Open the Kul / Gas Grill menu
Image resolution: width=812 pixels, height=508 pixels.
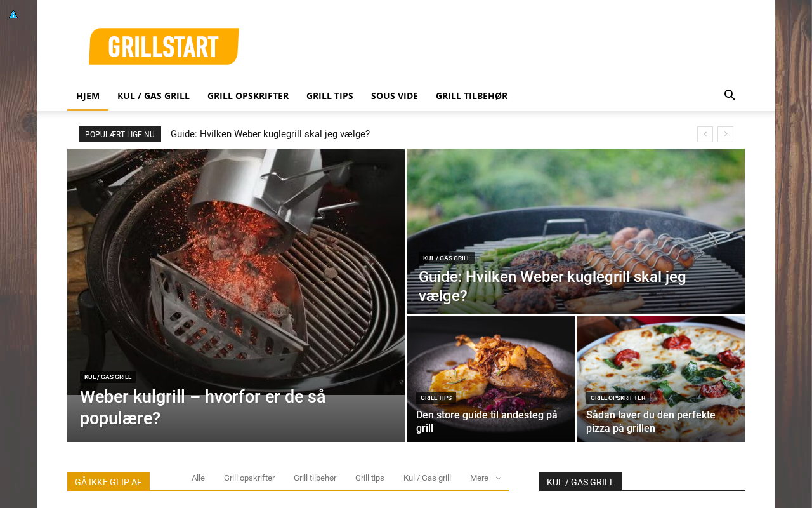coord(154,96)
